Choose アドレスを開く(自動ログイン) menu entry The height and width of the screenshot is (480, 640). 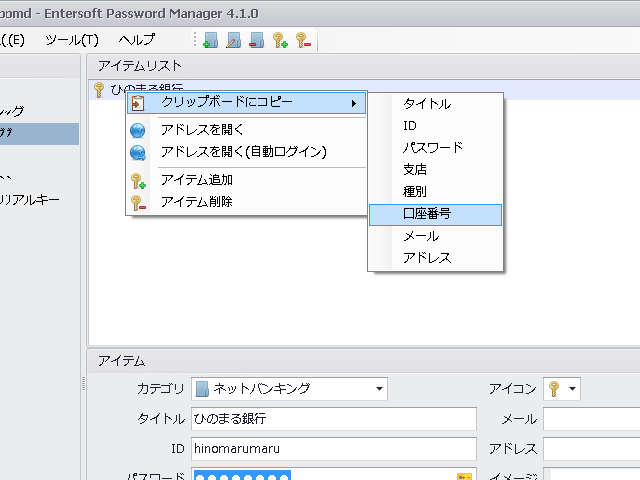click(247, 152)
